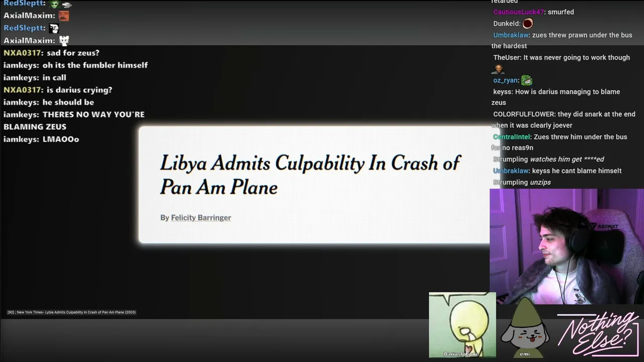The width and height of the screenshot is (644, 362).
Task: Select the Darius Iphone call avatar
Action: pyautogui.click(x=462, y=325)
